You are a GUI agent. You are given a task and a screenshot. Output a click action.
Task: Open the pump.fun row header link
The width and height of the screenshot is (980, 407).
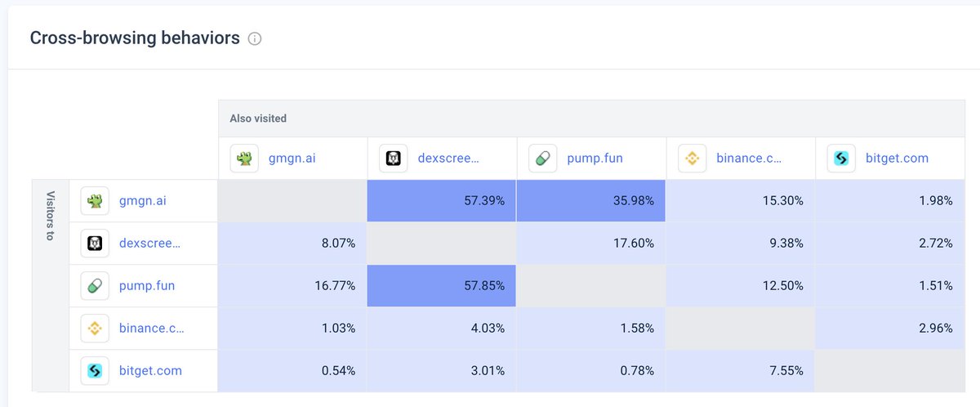pyautogui.click(x=146, y=286)
